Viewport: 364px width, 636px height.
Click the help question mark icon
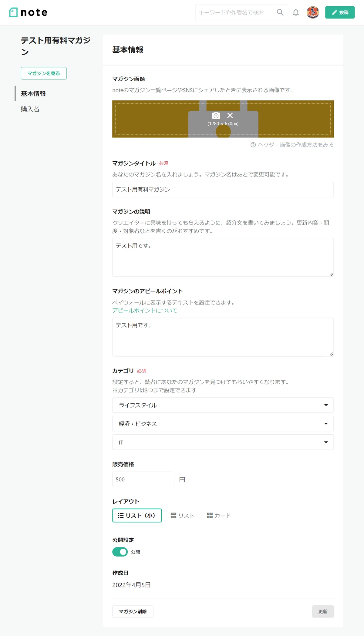(253, 145)
